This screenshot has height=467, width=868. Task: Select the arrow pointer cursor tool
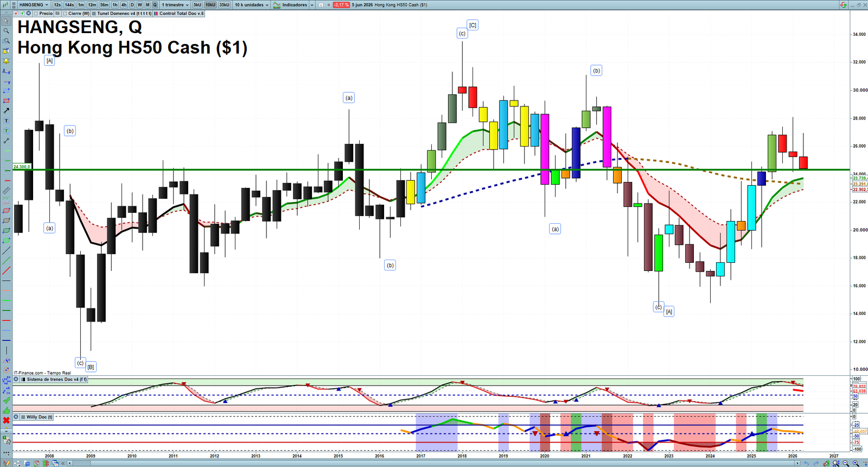7,21
